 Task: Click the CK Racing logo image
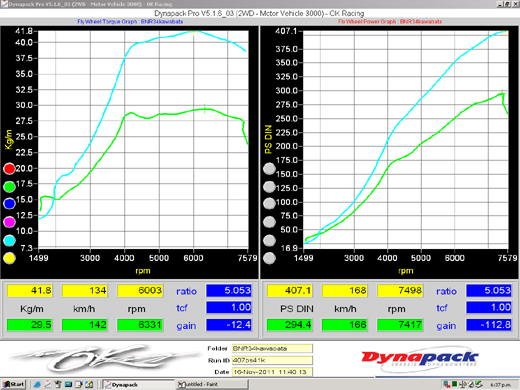click(x=100, y=358)
